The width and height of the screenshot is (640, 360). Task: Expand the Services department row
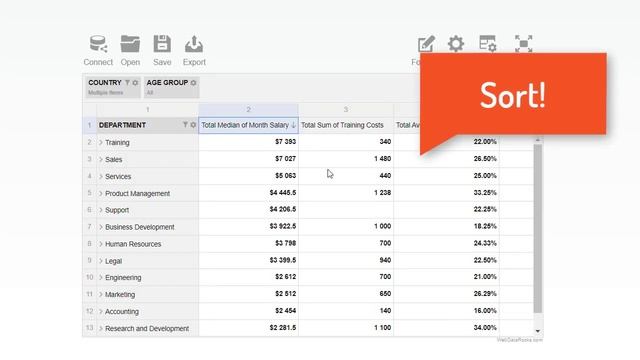point(101,176)
